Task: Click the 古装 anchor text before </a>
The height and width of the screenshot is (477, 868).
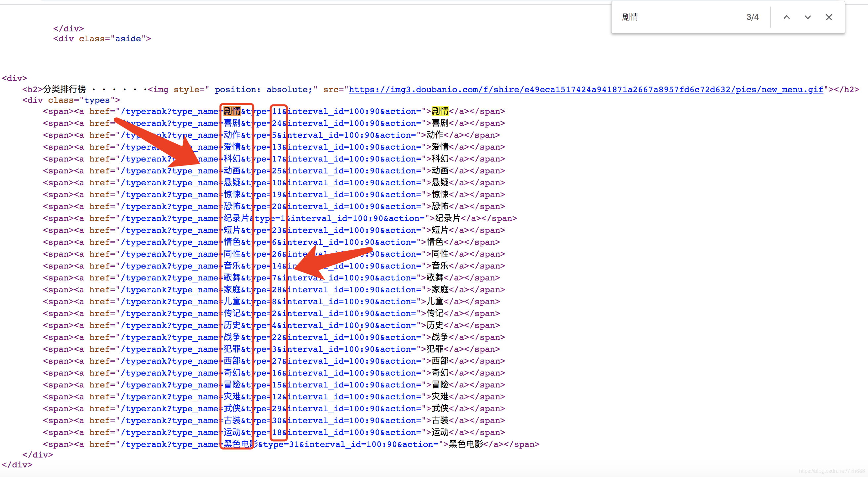Action: [x=440, y=421]
